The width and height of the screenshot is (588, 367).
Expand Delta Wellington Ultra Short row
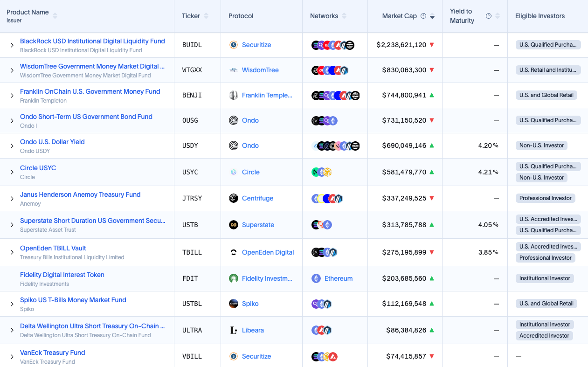12,330
